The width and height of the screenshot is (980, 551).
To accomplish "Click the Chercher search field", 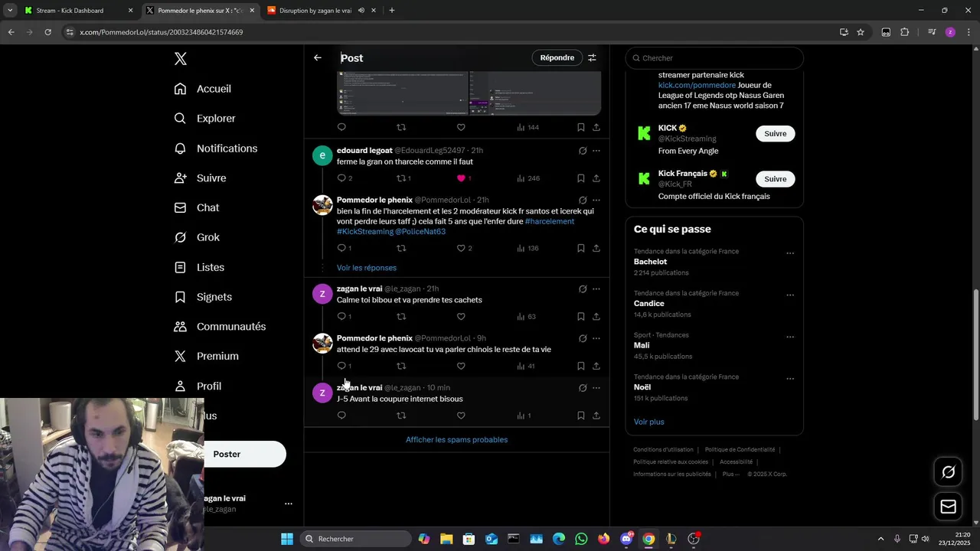I will pyautogui.click(x=714, y=58).
